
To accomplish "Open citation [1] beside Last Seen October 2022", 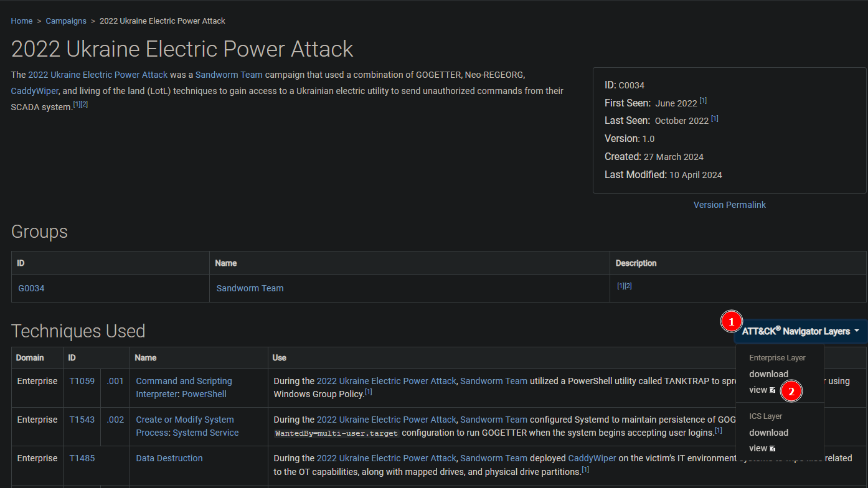I will click(715, 118).
